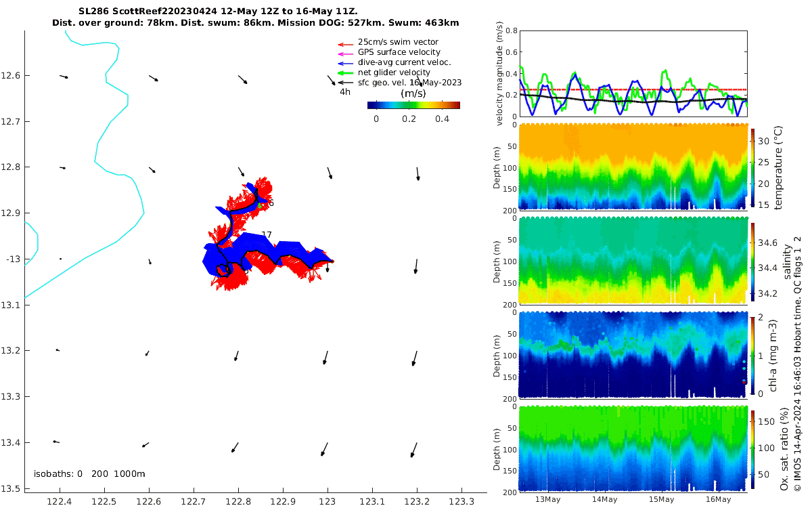The width and height of the screenshot is (812, 508).
Task: Click the 'isobaths: 0 200 1000m' note
Action: pyautogui.click(x=89, y=474)
